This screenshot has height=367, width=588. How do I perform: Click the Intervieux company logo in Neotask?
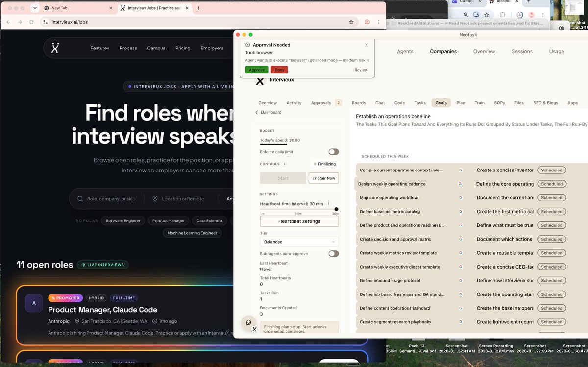click(260, 81)
